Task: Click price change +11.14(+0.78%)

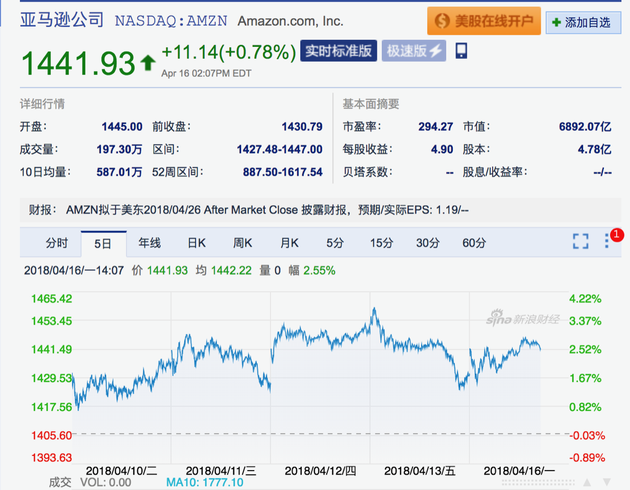Action: (x=229, y=52)
